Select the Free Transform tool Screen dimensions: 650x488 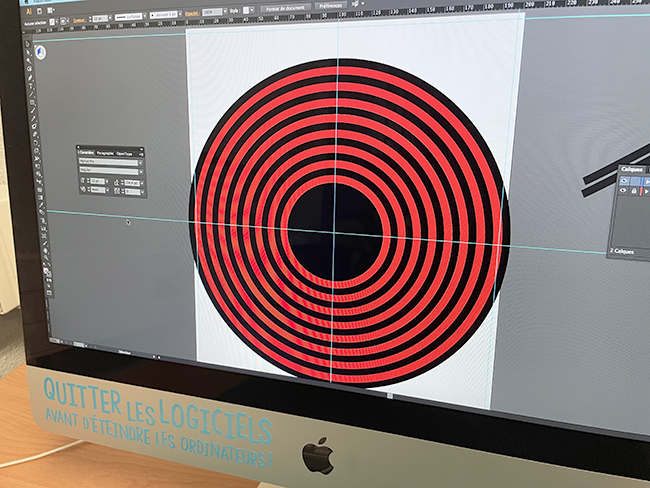click(38, 167)
